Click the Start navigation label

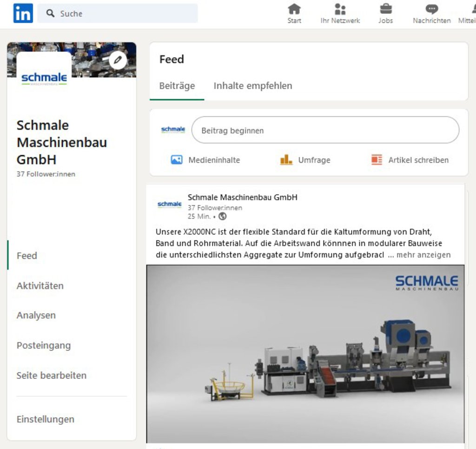pyautogui.click(x=294, y=20)
